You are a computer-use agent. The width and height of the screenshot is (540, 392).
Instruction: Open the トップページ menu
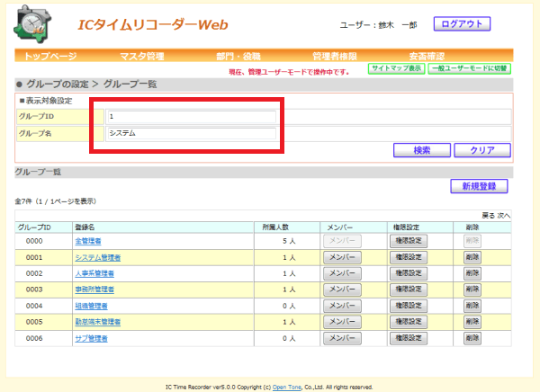pyautogui.click(x=50, y=56)
